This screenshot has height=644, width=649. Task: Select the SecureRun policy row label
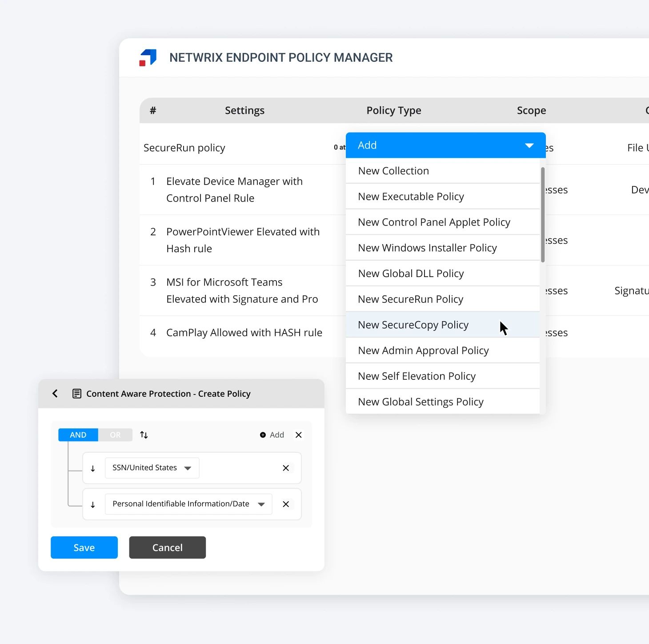click(x=184, y=148)
